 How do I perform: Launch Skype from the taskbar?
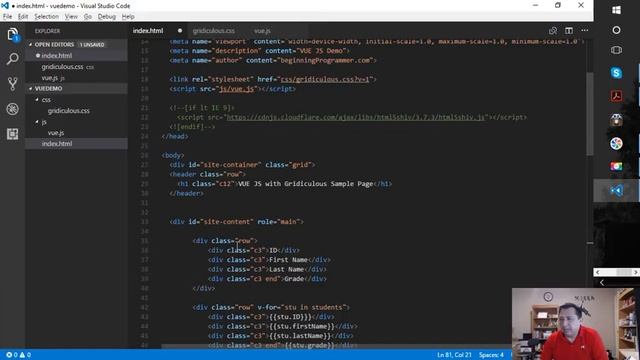[x=616, y=73]
